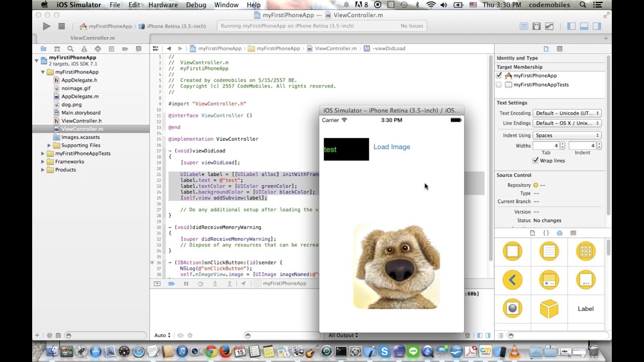Open the Issue navigator warning icon
Image resolution: width=644 pixels, height=362 pixels.
[84, 49]
